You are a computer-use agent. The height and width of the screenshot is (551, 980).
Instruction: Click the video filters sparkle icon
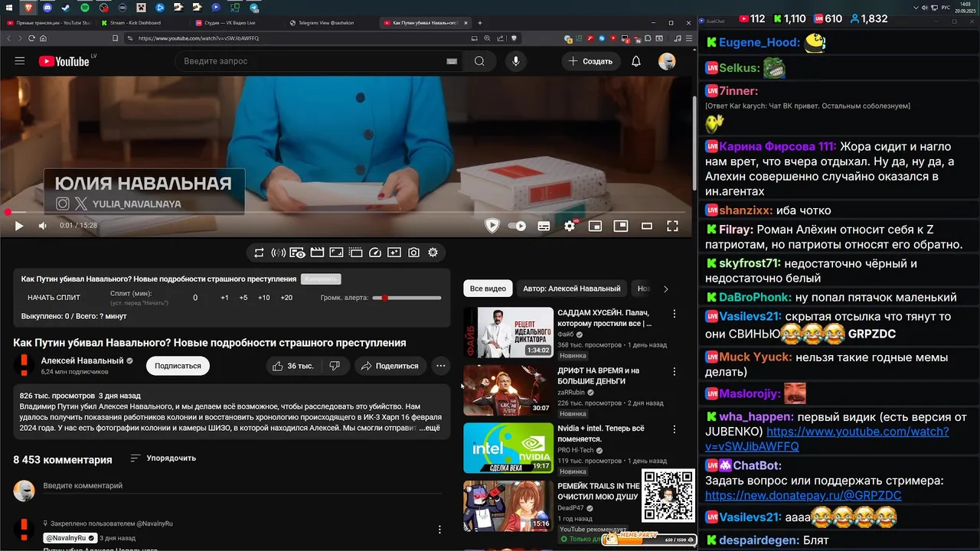coord(394,253)
